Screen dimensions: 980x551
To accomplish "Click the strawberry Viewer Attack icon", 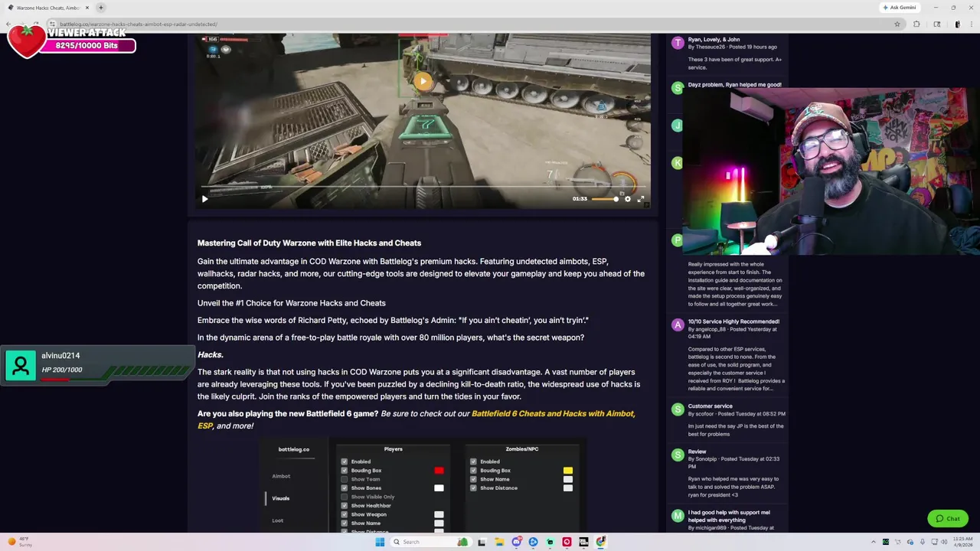I will tap(26, 41).
